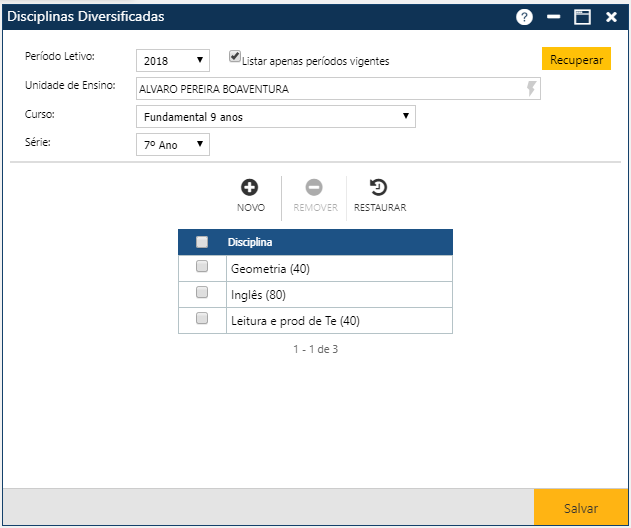Toggle the select-all checkbox in table header

click(x=202, y=242)
